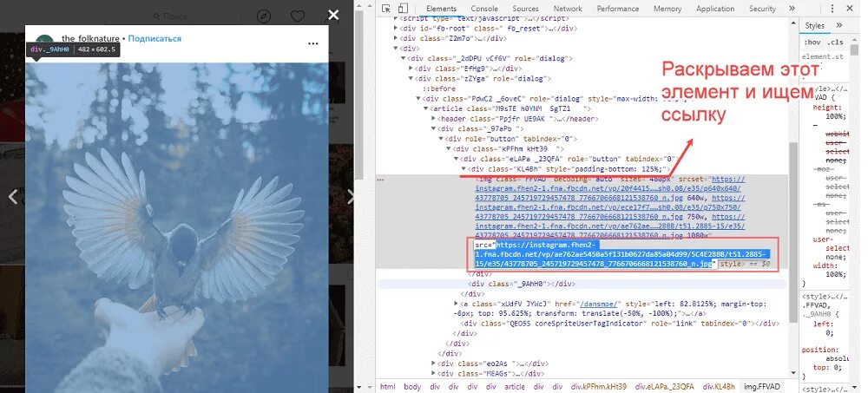Expand the div class="eo2As" node
Image resolution: width=868 pixels, height=393 pixels.
433,364
